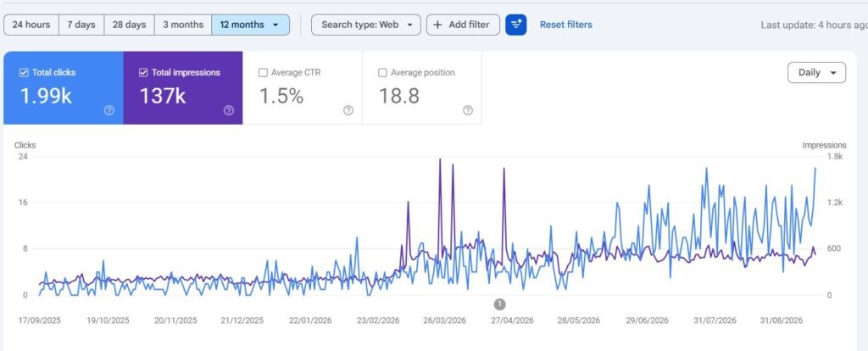
Task: Click the 27/04/2026 date label
Action: coord(512,320)
